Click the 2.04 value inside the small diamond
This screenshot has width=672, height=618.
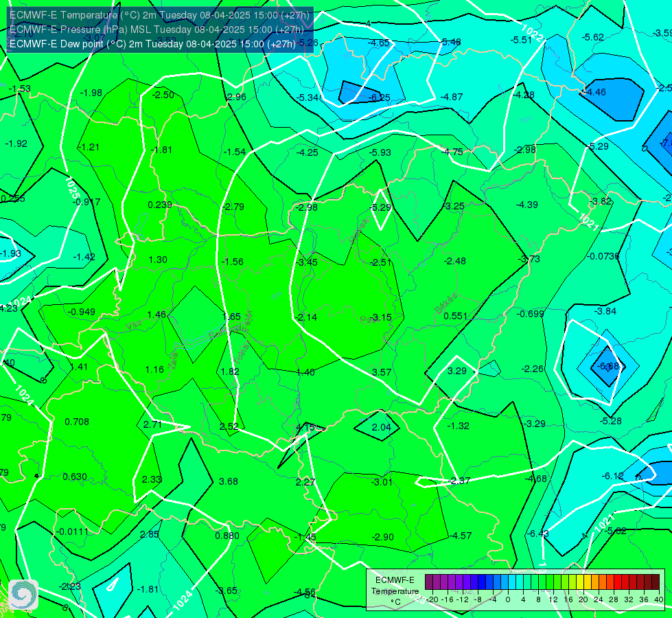(x=382, y=427)
